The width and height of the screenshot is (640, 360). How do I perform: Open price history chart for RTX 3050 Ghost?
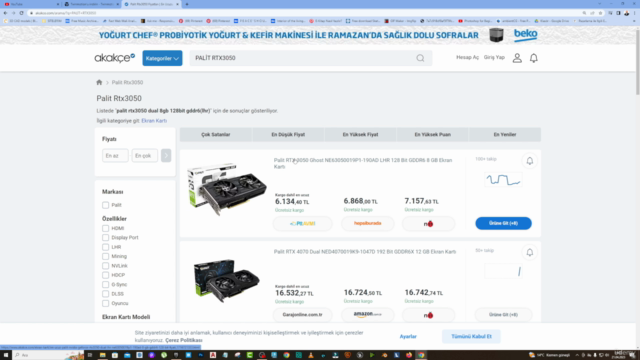coord(503,180)
